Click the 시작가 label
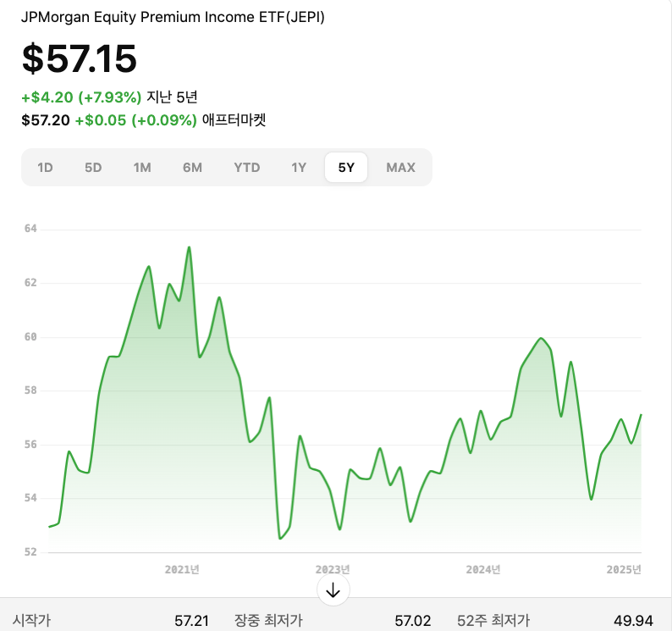The image size is (672, 631). pyautogui.click(x=31, y=620)
